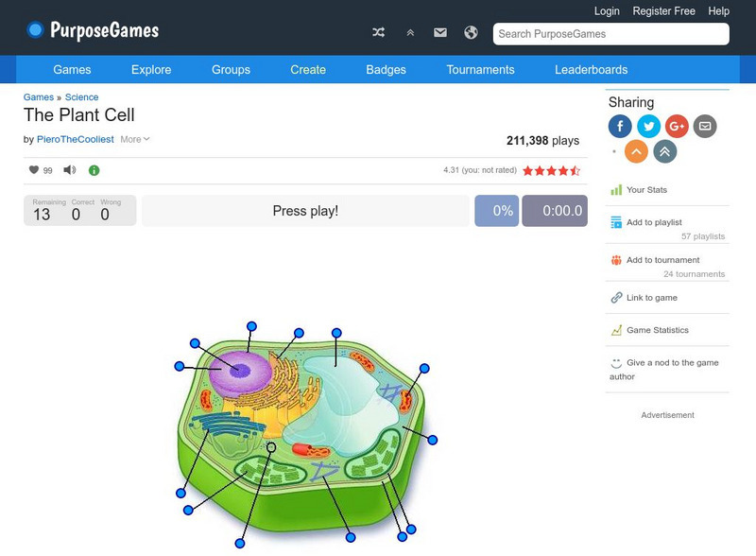This screenshot has height=556, width=756.
Task: Click the shuffle random game icon
Action: 379,33
